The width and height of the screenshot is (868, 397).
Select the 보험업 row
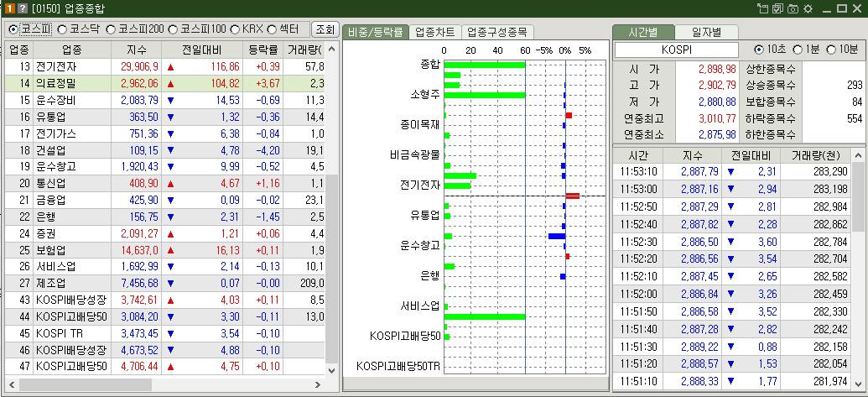pos(165,250)
